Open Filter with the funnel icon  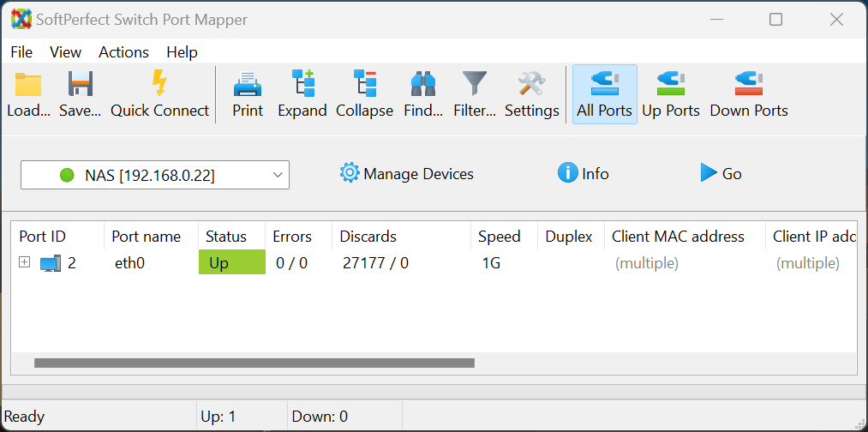pyautogui.click(x=475, y=84)
